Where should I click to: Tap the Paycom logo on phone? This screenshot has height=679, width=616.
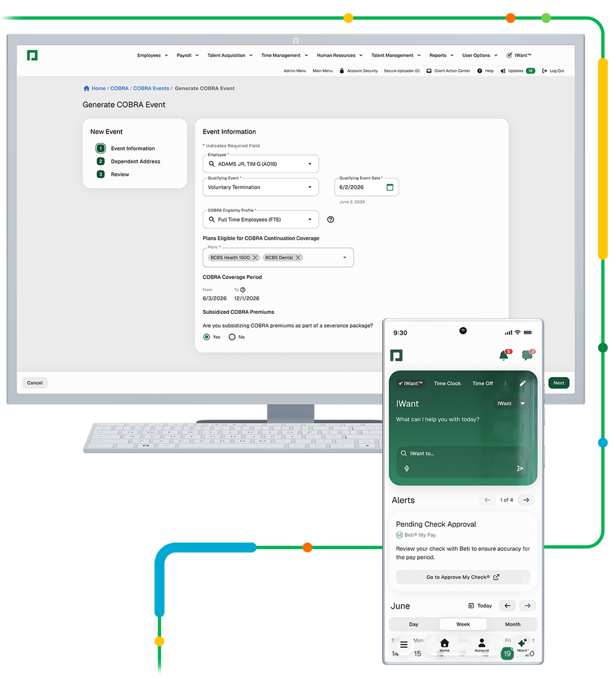coord(396,356)
